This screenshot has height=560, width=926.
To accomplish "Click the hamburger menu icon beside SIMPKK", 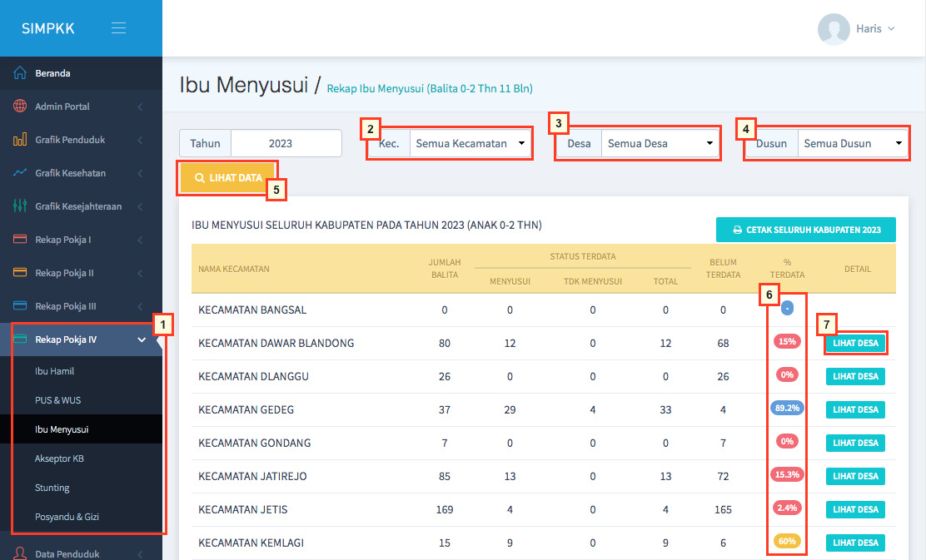I will pos(118,28).
